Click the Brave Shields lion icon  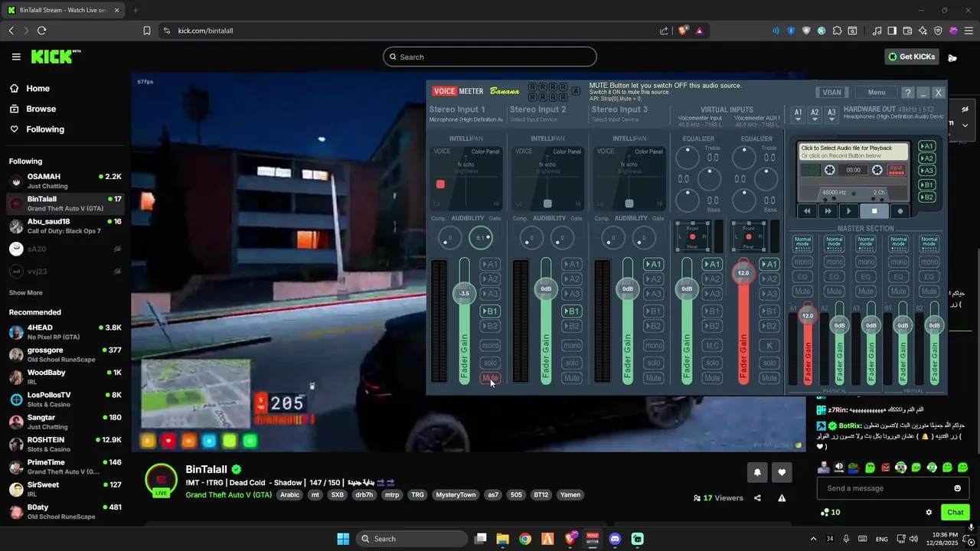pos(684,31)
